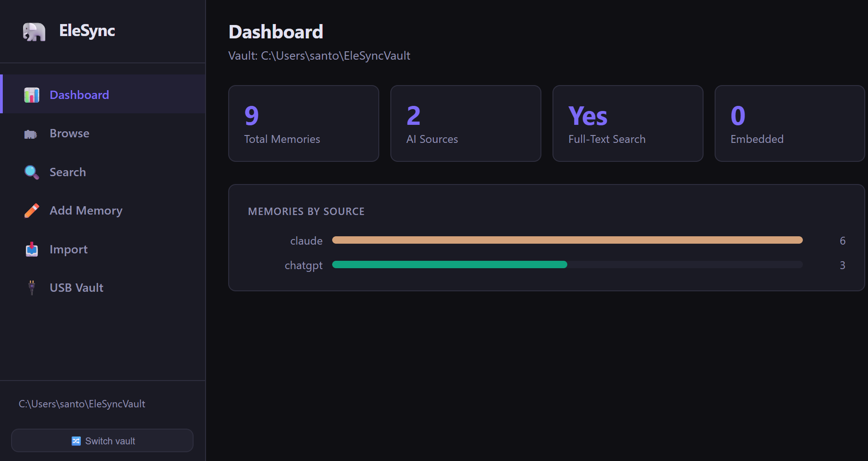Screen dimensions: 868x461
Task: Click the chatgpt source progress bar
Action: click(567, 264)
